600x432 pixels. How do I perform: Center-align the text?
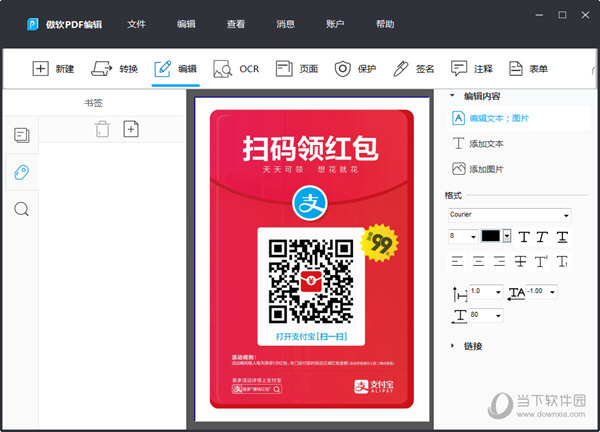[x=478, y=261]
